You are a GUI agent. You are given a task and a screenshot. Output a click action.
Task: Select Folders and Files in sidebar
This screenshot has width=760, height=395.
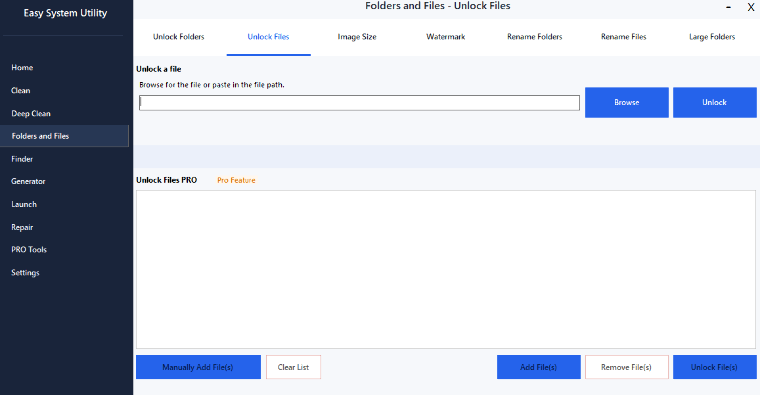(64, 136)
